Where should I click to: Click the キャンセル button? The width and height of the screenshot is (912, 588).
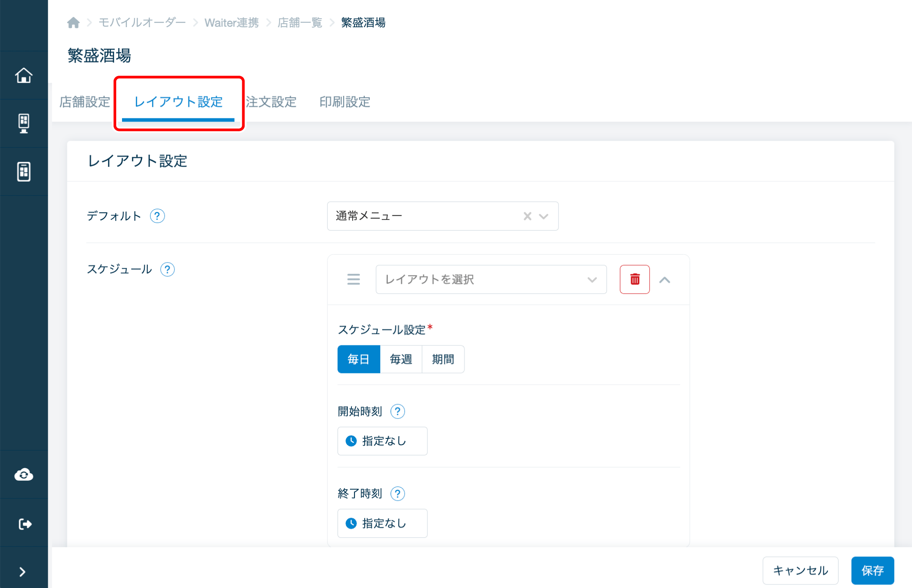(x=800, y=570)
